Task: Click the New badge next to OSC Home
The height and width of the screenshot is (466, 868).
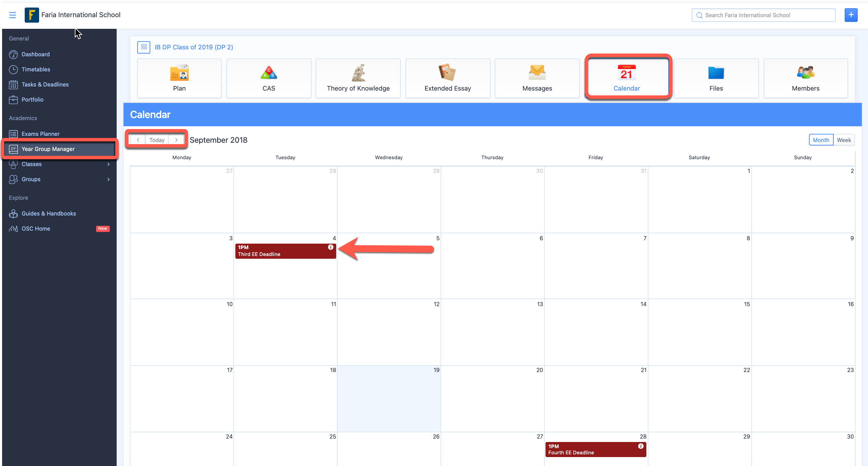Action: coord(103,229)
